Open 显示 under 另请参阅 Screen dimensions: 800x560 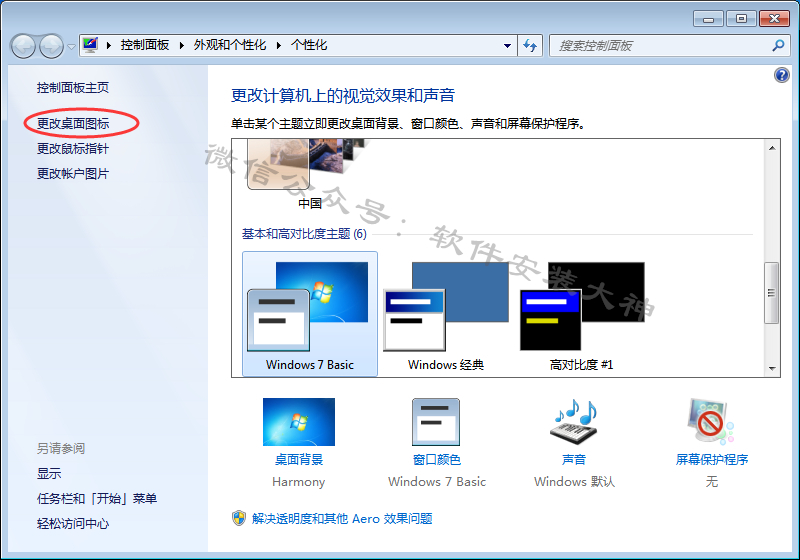(49, 473)
